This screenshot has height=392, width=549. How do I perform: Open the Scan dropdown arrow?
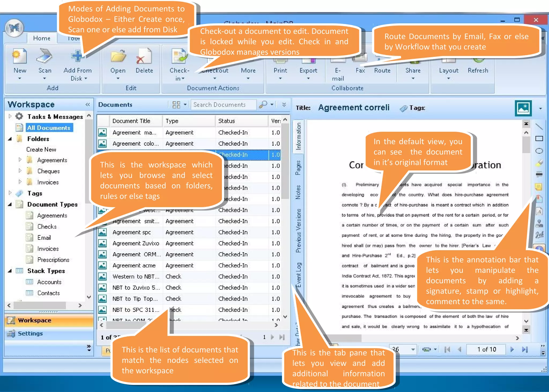44,79
